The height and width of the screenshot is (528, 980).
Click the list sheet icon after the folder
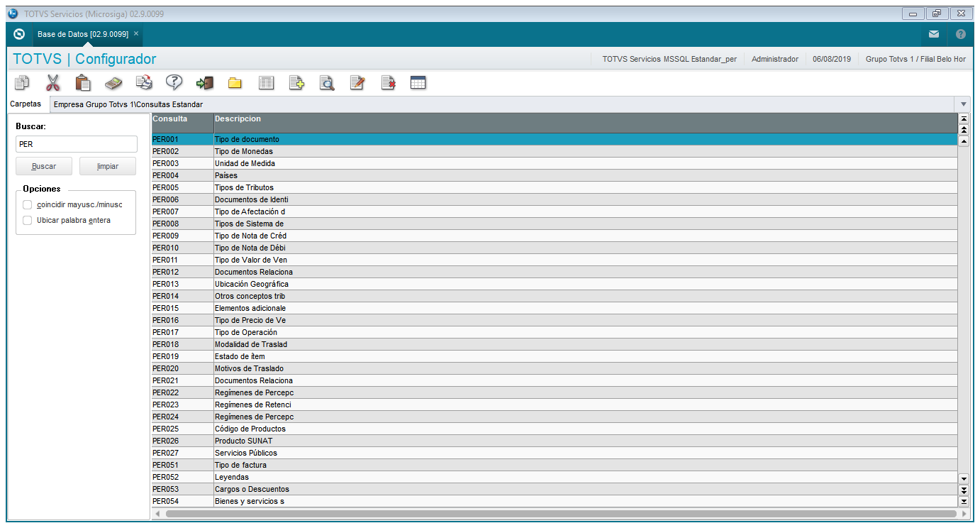[x=266, y=83]
